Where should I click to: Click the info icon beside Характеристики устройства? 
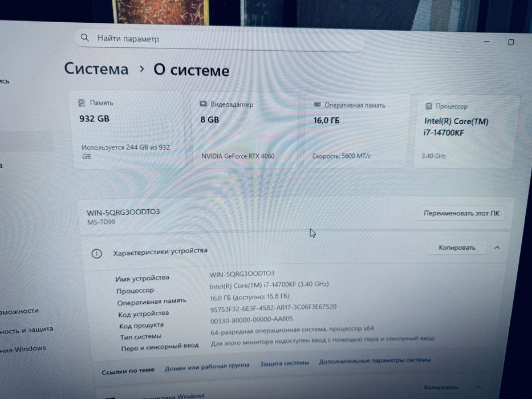pyautogui.click(x=97, y=254)
